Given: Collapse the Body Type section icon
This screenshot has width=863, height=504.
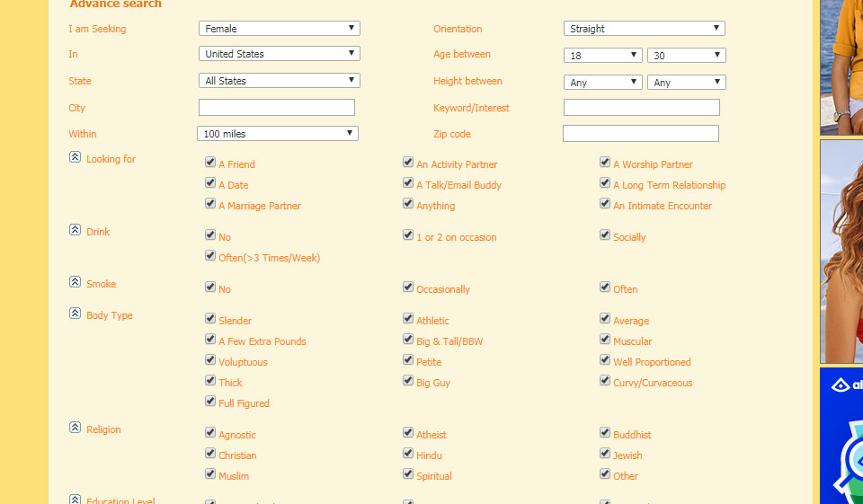Looking at the screenshot, I should pos(76,314).
